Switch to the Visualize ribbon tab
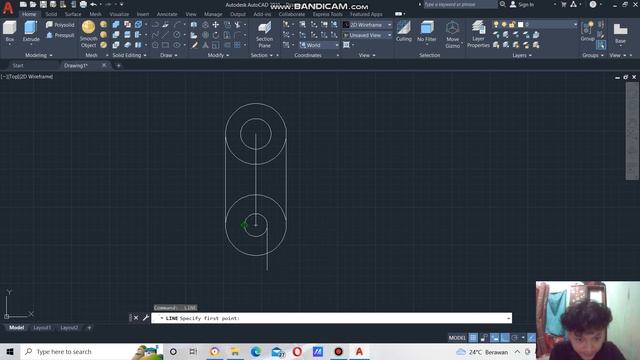The width and height of the screenshot is (640, 360). [x=119, y=14]
